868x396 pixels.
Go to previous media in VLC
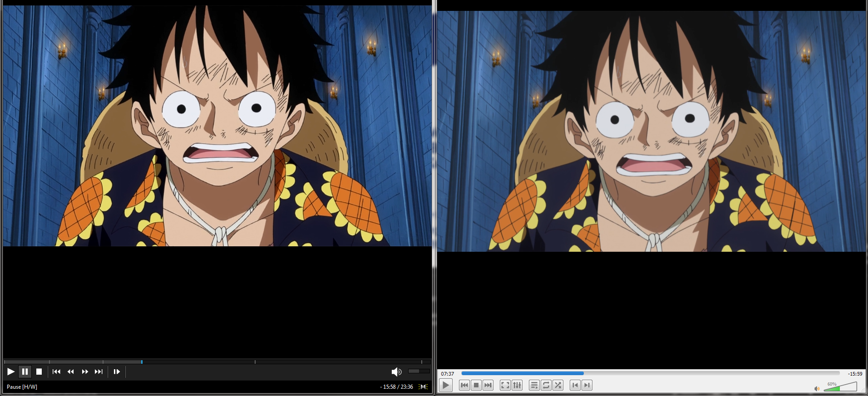click(464, 385)
